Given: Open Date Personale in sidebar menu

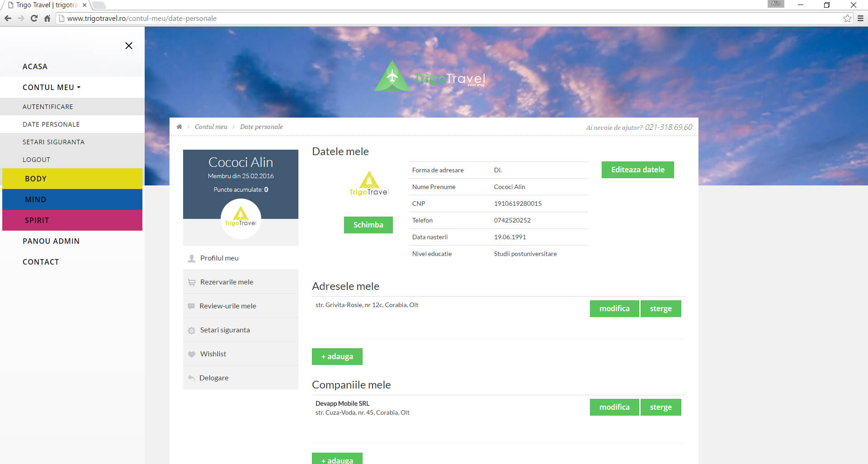Looking at the screenshot, I should pyautogui.click(x=51, y=124).
